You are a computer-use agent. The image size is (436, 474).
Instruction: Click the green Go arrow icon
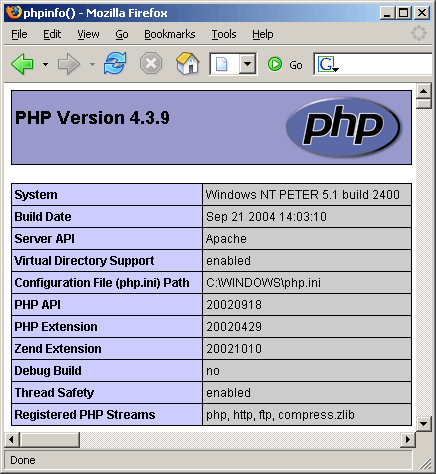click(275, 64)
